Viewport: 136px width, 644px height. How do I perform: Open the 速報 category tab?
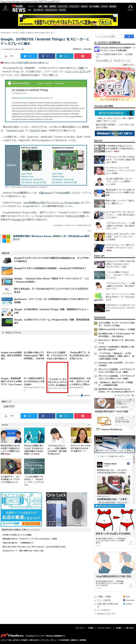40,6
